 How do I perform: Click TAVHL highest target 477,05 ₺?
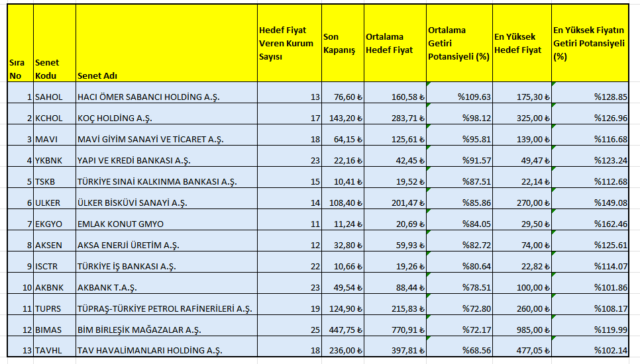point(522,347)
